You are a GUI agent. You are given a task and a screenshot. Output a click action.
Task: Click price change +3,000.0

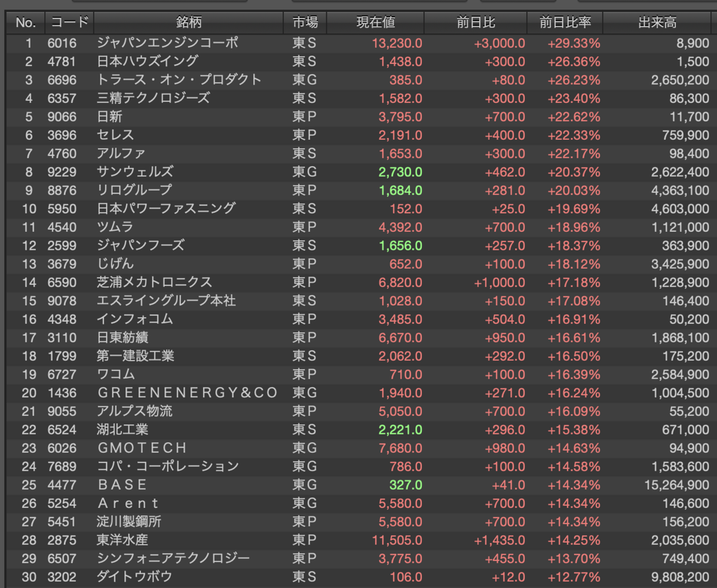[x=500, y=43]
